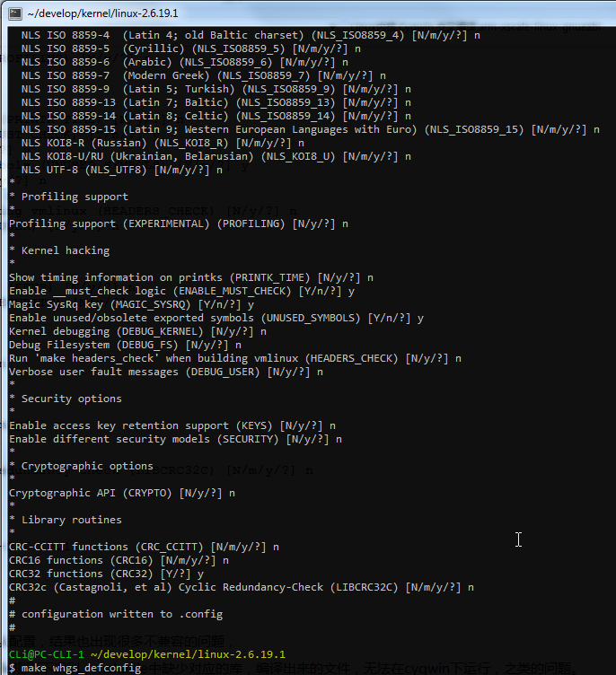Click the Cryptographic API (CRYPTO) line
616x675 pixels.
pos(122,493)
